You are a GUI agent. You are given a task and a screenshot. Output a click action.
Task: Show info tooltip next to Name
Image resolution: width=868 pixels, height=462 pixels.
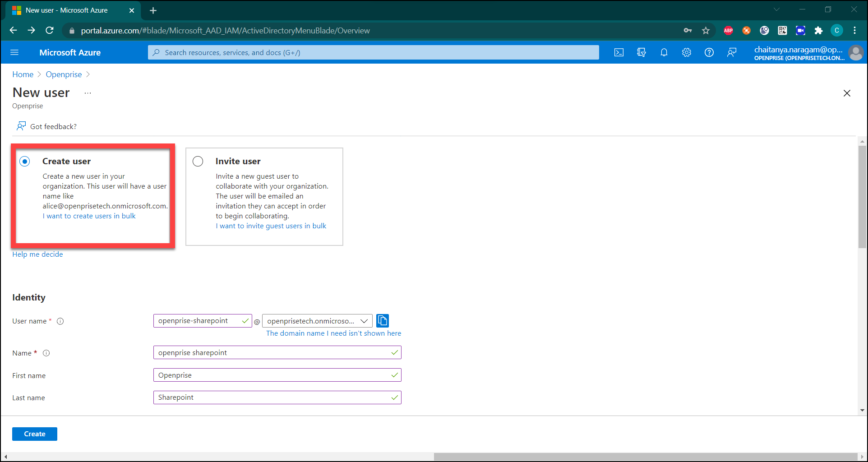click(x=46, y=353)
